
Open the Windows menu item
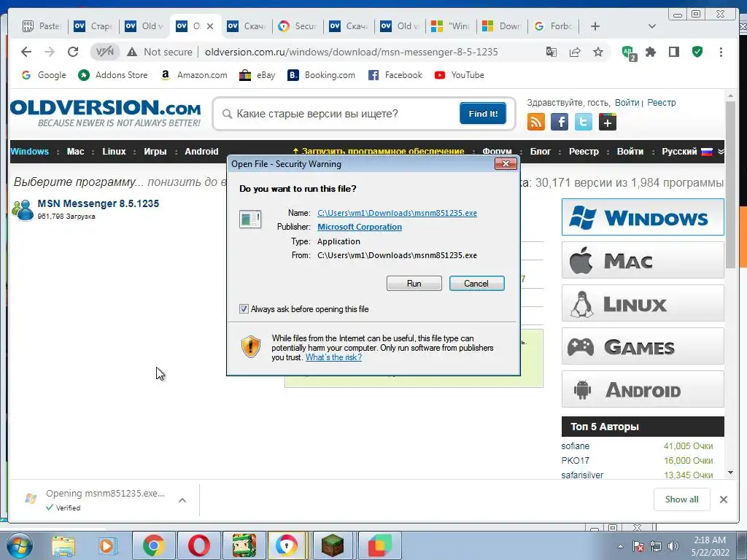tap(29, 152)
